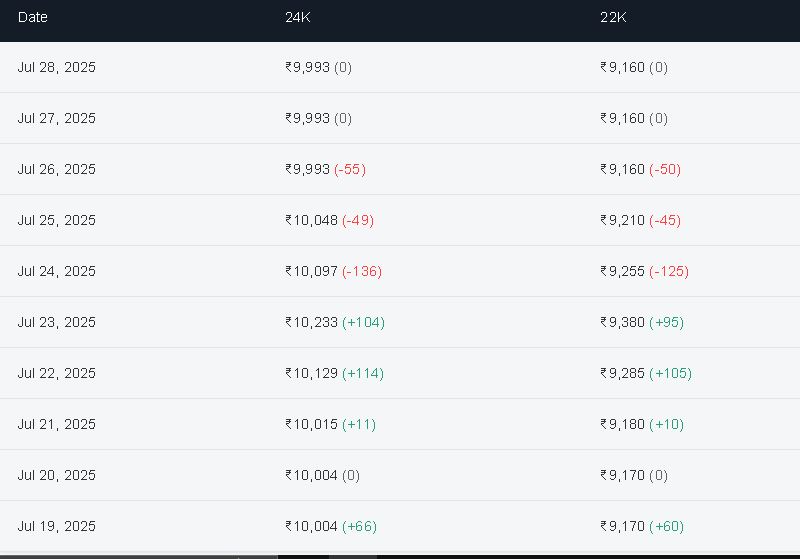Click the 22K price ₹9,160 (-50)
The image size is (800, 559).
640,169
